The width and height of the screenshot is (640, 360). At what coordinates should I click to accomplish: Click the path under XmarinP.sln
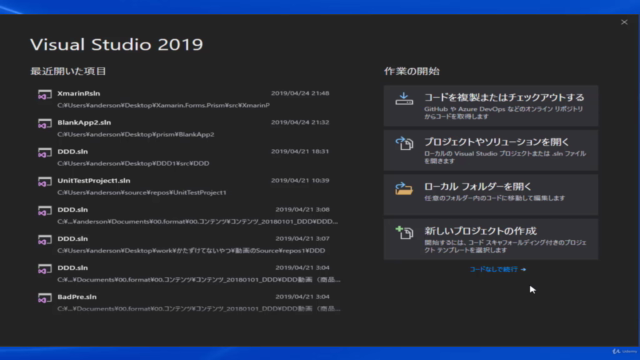point(163,105)
